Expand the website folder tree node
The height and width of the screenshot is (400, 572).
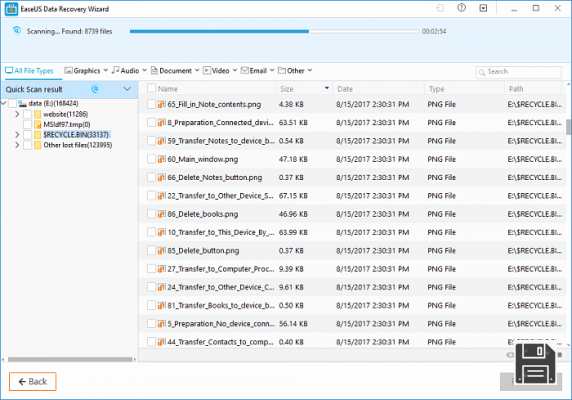pos(17,114)
